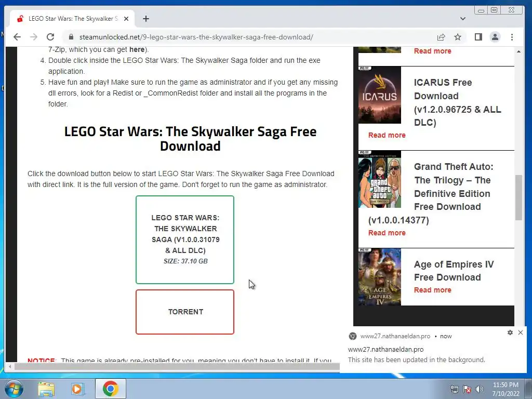Click the horizontal scrollbar left arrow
The width and height of the screenshot is (532, 399).
click(10, 366)
